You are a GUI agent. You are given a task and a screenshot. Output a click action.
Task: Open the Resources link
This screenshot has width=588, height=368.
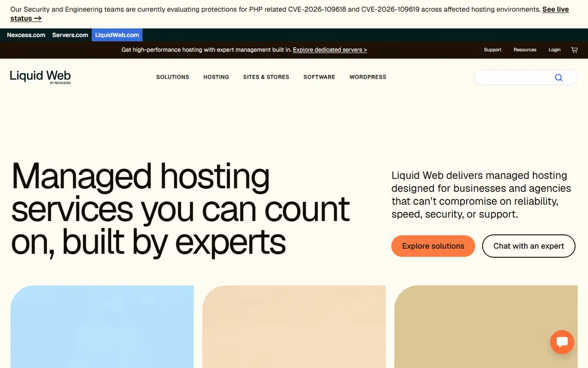point(525,50)
